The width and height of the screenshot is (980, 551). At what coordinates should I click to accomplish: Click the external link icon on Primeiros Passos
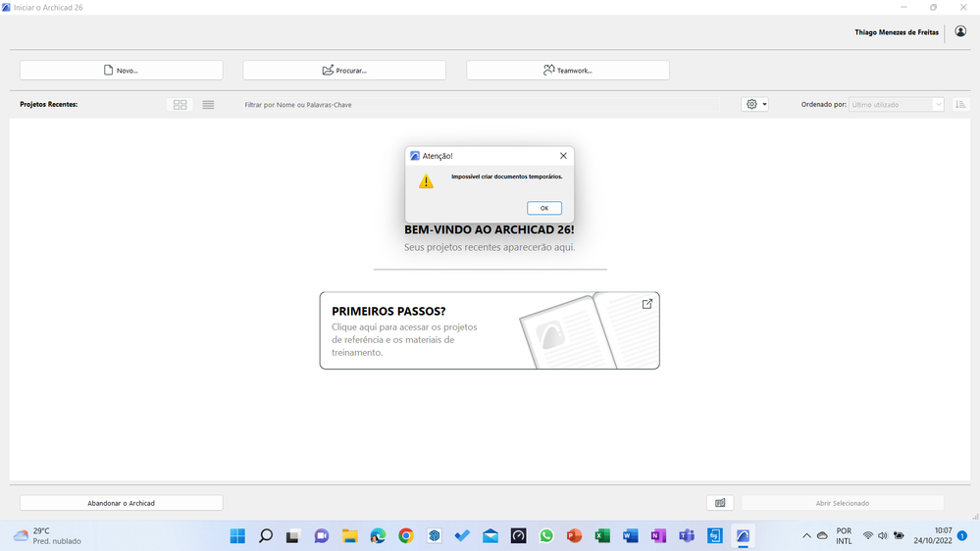646,304
